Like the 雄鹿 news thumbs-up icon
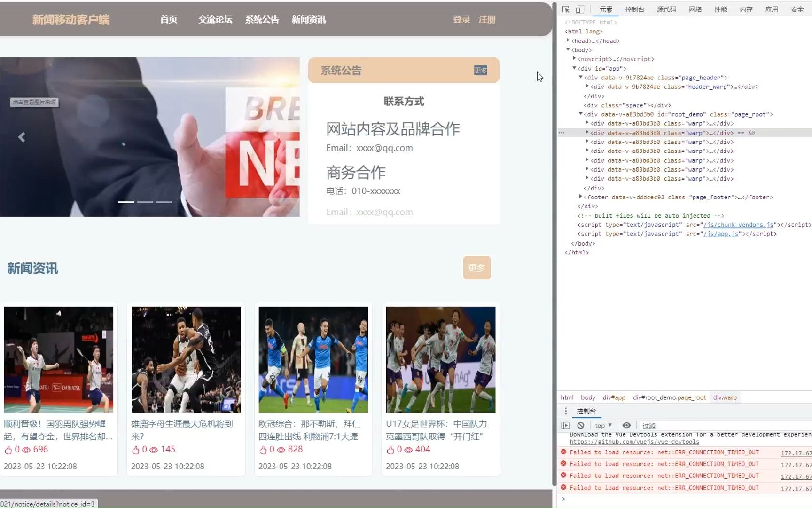This screenshot has width=812, height=508. coord(136,450)
